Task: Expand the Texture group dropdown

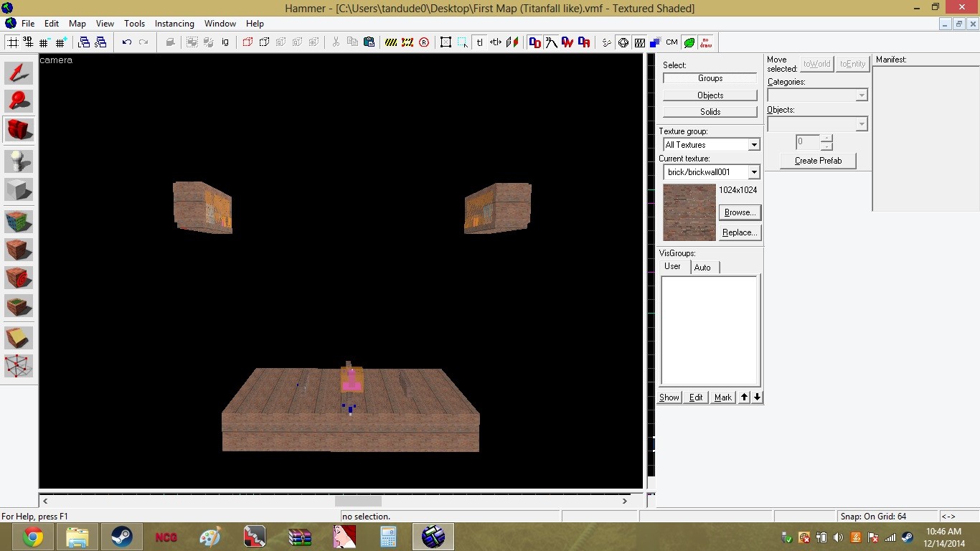Action: pos(753,145)
